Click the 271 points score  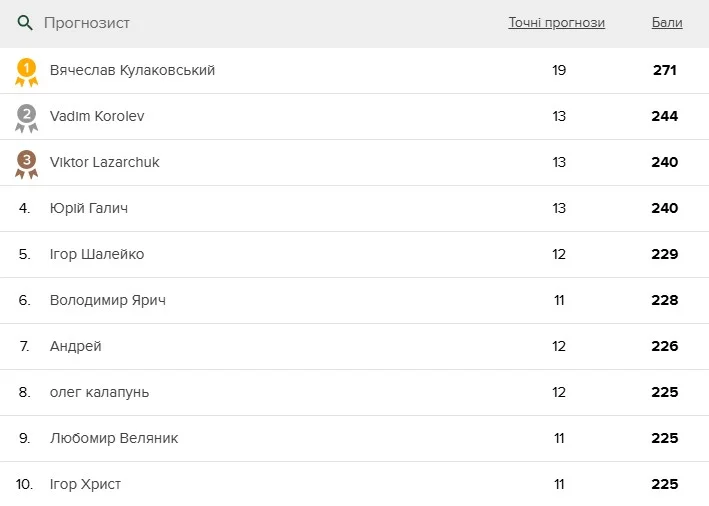pyautogui.click(x=664, y=70)
